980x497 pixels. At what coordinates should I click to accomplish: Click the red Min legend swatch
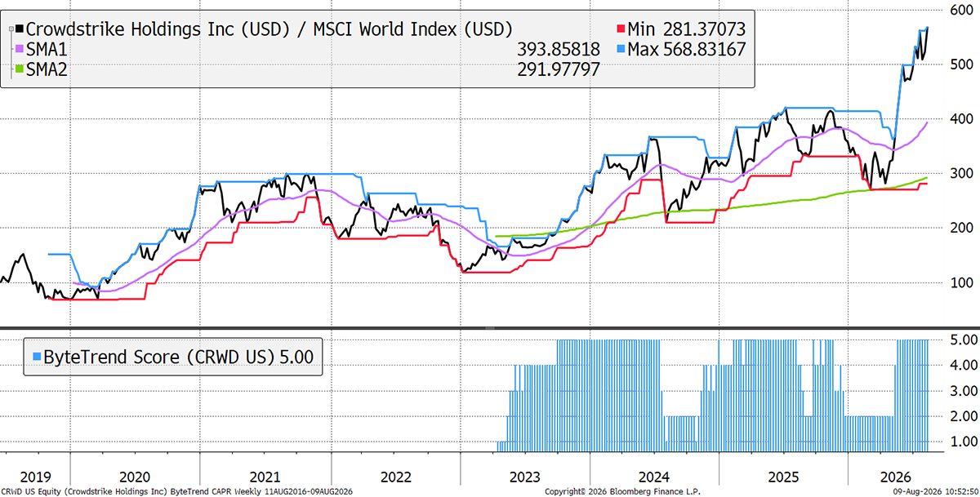[619, 29]
